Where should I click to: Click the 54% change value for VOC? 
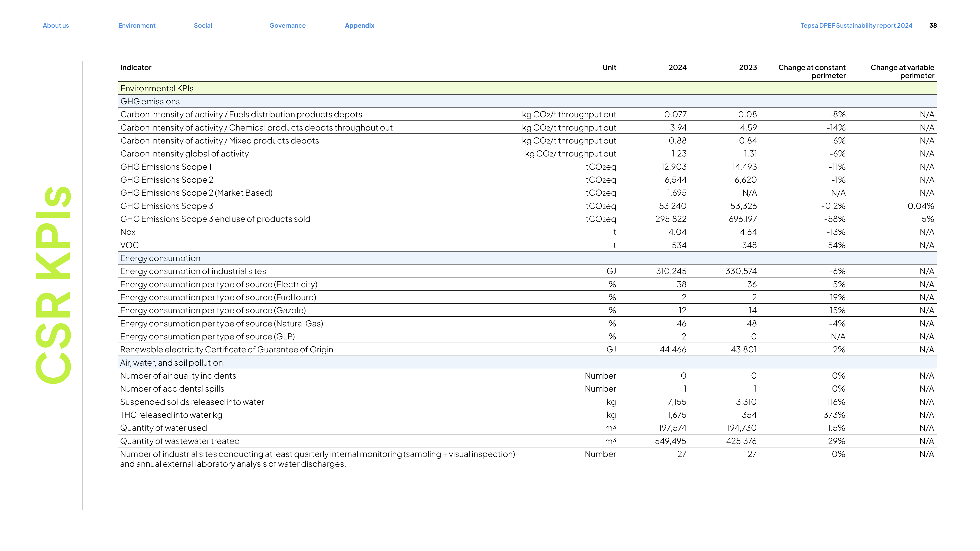click(837, 245)
